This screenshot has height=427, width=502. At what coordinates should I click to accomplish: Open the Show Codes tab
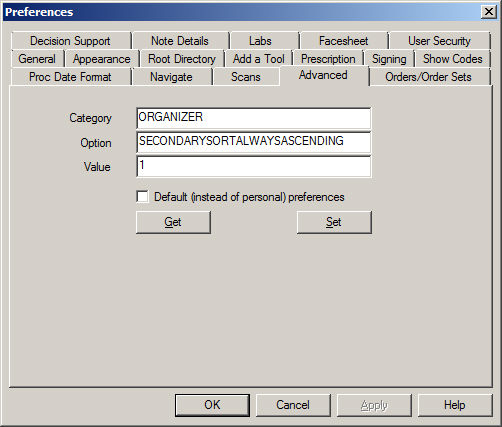pos(453,59)
